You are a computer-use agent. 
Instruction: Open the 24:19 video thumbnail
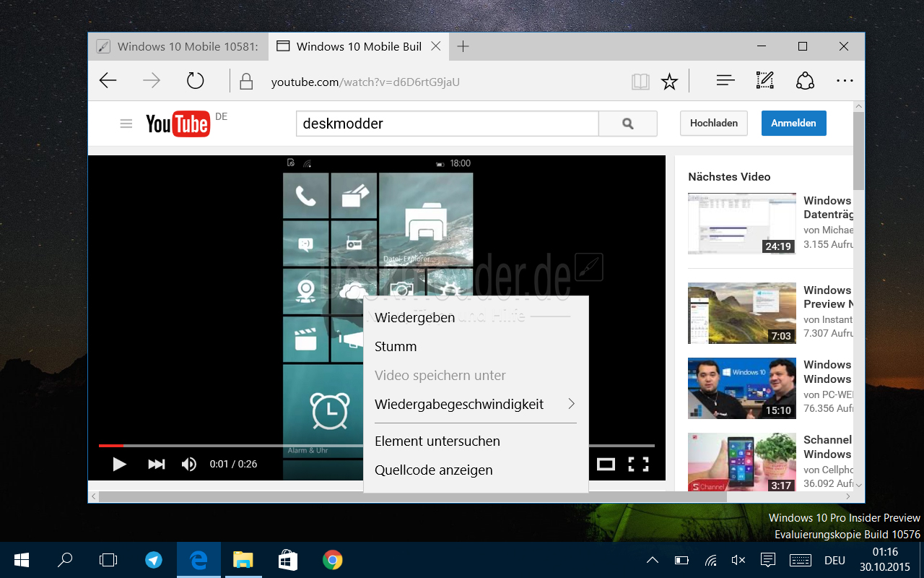coord(741,223)
